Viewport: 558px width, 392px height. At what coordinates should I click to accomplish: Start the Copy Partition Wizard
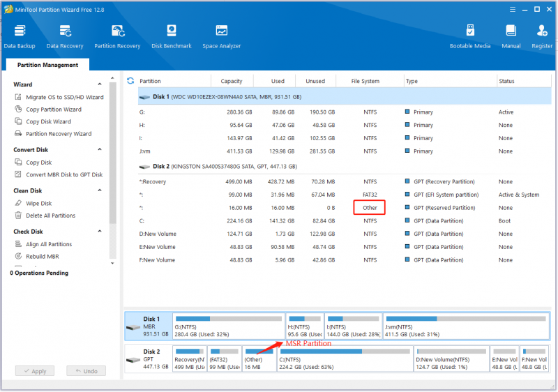coord(48,110)
